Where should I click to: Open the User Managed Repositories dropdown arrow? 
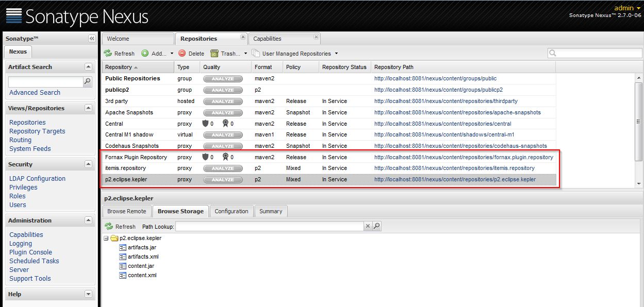[336, 54]
